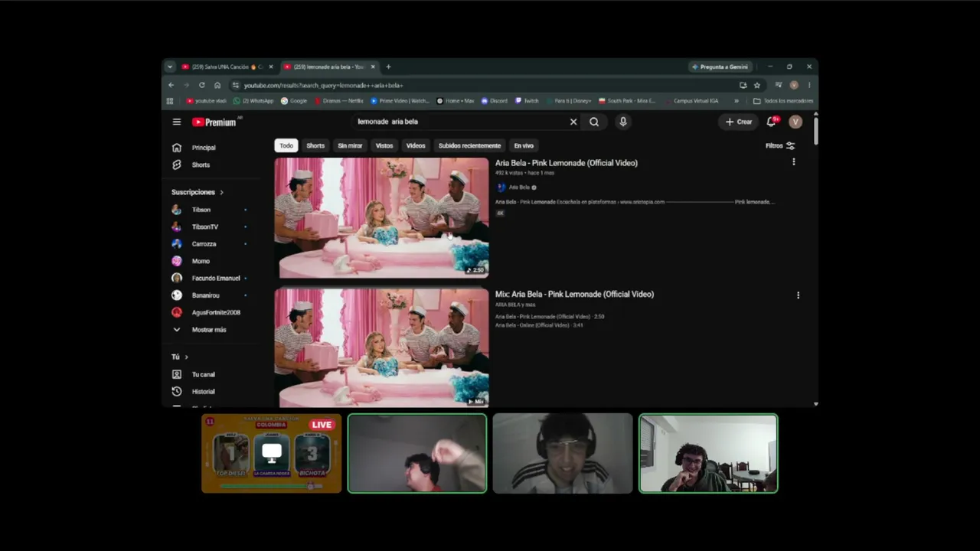Expand the Tú section chevron
980x551 pixels.
click(x=186, y=357)
